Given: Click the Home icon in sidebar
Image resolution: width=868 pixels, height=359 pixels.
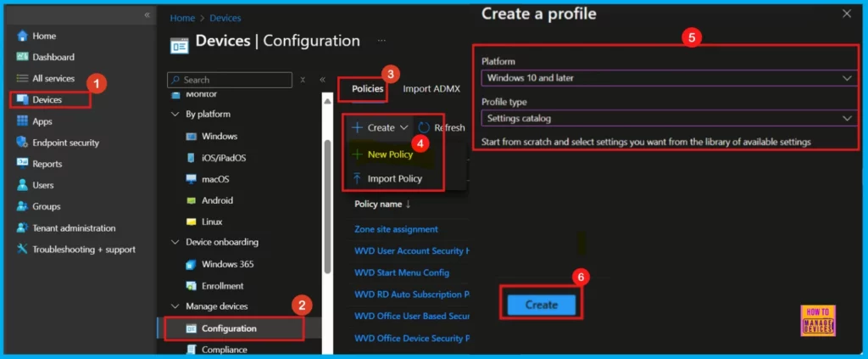Looking at the screenshot, I should coord(22,36).
